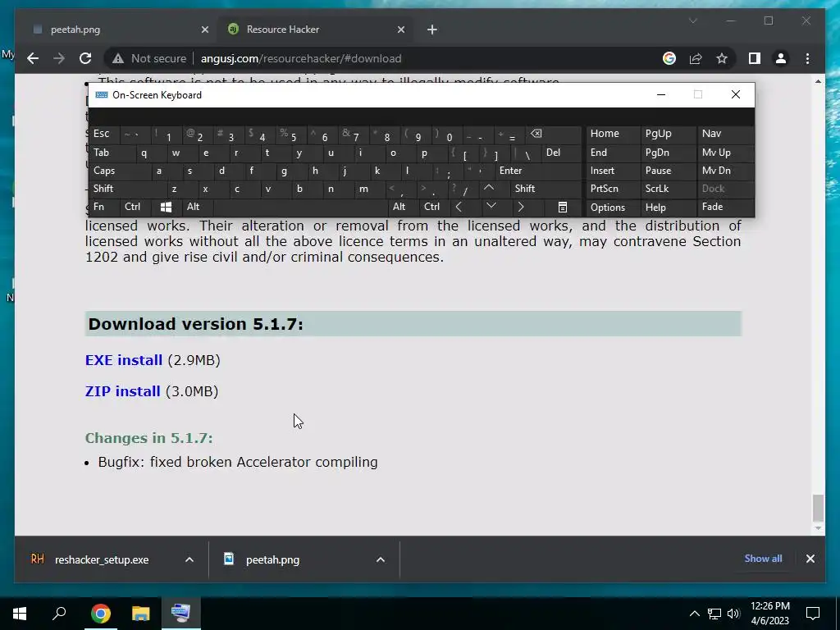Toggle left Alt key on keyboard

click(198, 208)
